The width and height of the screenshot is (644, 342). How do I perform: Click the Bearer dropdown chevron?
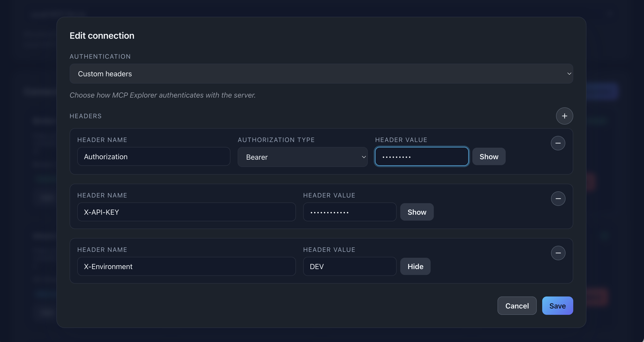pyautogui.click(x=363, y=157)
